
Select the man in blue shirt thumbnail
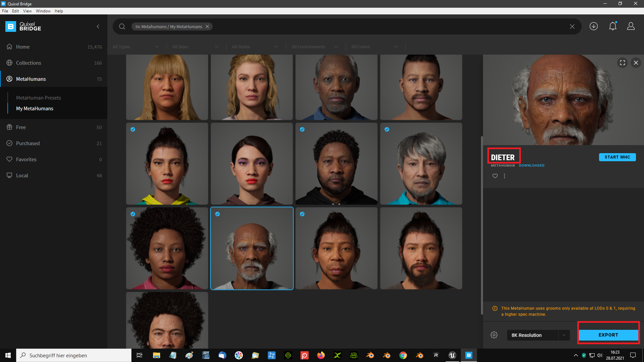pos(336,87)
